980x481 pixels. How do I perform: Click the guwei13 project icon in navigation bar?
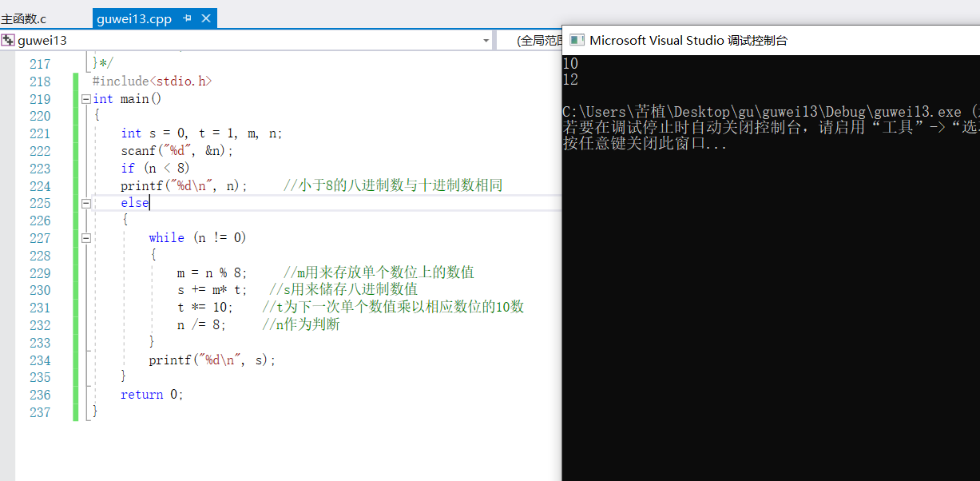point(8,40)
